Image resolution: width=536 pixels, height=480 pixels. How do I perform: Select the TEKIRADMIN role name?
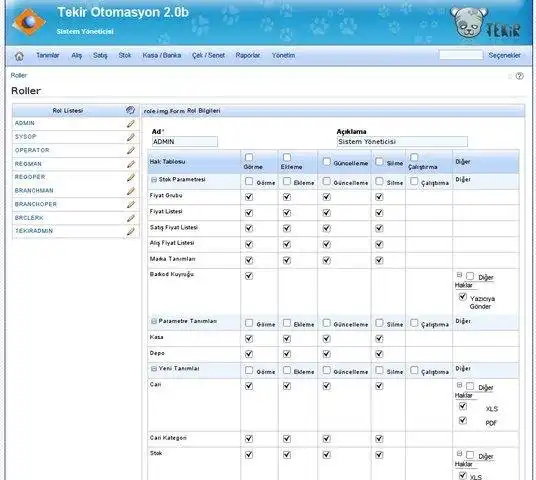point(34,231)
